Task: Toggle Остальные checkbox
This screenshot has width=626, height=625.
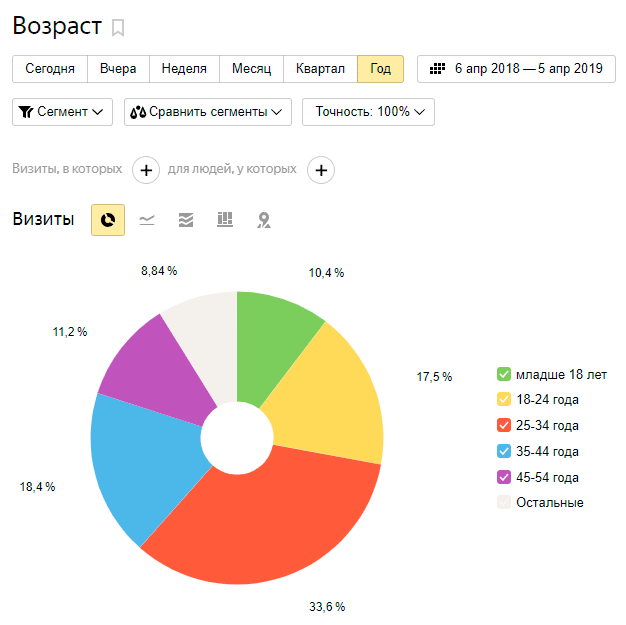Action: pos(504,502)
